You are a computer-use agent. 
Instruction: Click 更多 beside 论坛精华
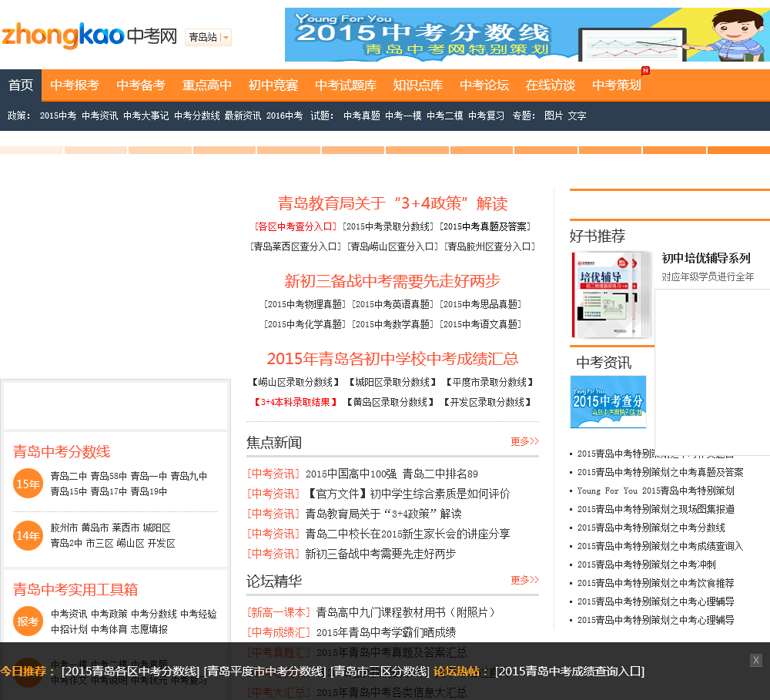coord(524,580)
